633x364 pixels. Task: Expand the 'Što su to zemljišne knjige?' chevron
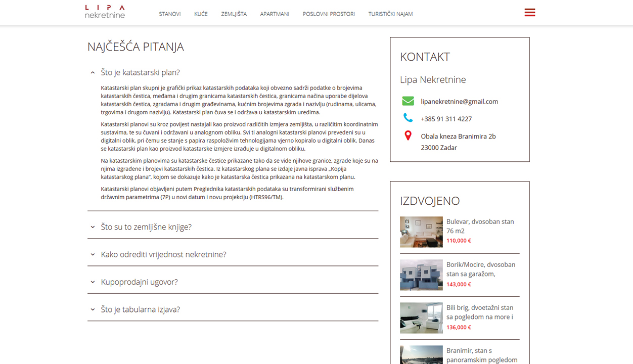pyautogui.click(x=93, y=227)
